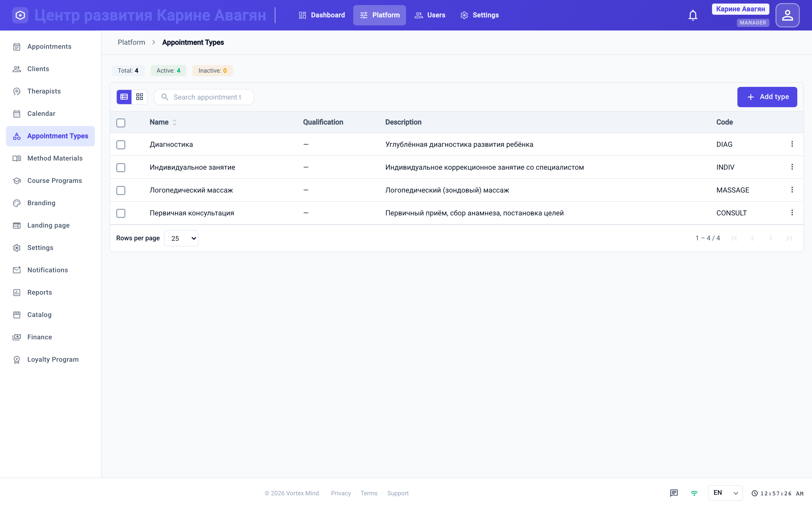This screenshot has width=812, height=508.
Task: Open the chat messages icon in footer
Action: (674, 493)
